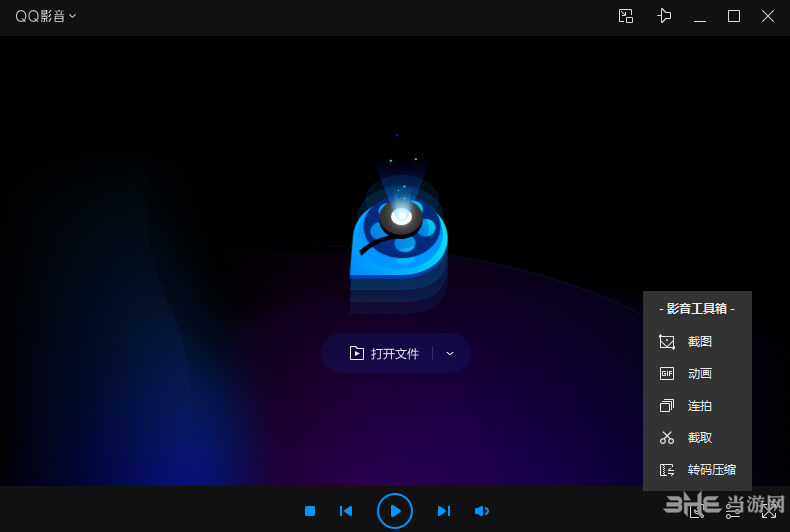Minimize the QQ影音 window
The height and width of the screenshot is (532, 790).
(700, 20)
